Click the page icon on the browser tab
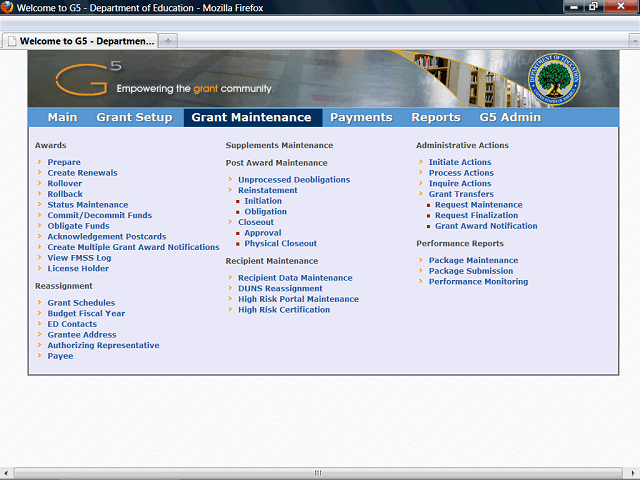 [12, 41]
